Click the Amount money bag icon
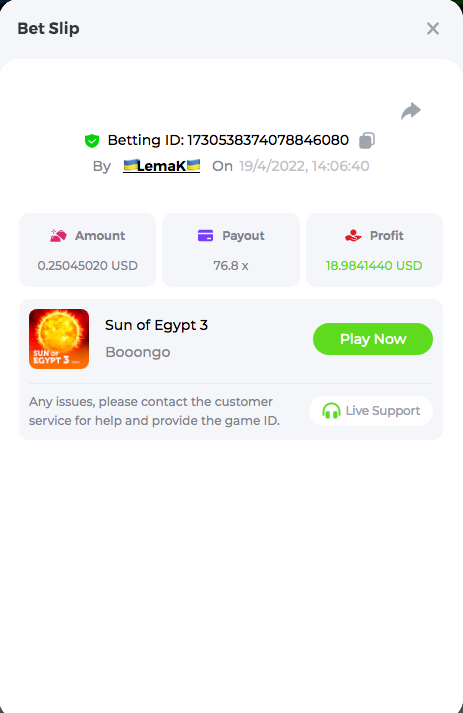 click(58, 236)
